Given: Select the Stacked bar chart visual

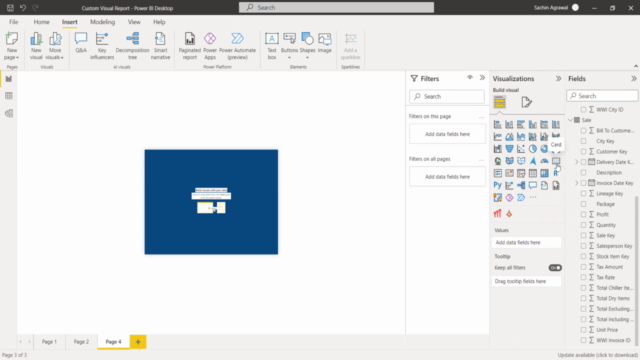Looking at the screenshot, I should click(x=498, y=124).
